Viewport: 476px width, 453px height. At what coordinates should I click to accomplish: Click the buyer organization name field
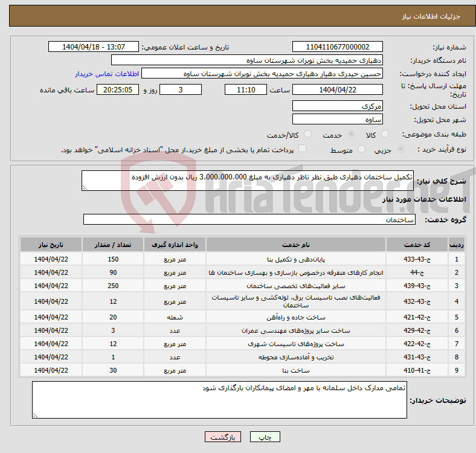(x=247, y=60)
